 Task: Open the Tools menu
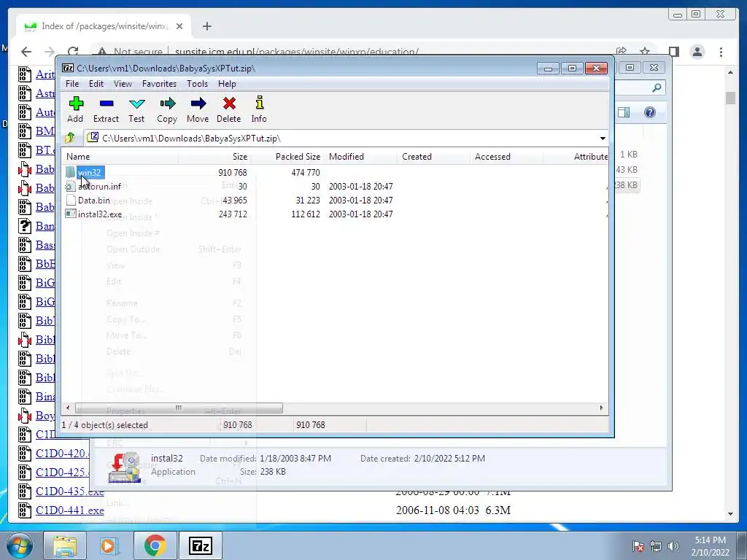[197, 84]
